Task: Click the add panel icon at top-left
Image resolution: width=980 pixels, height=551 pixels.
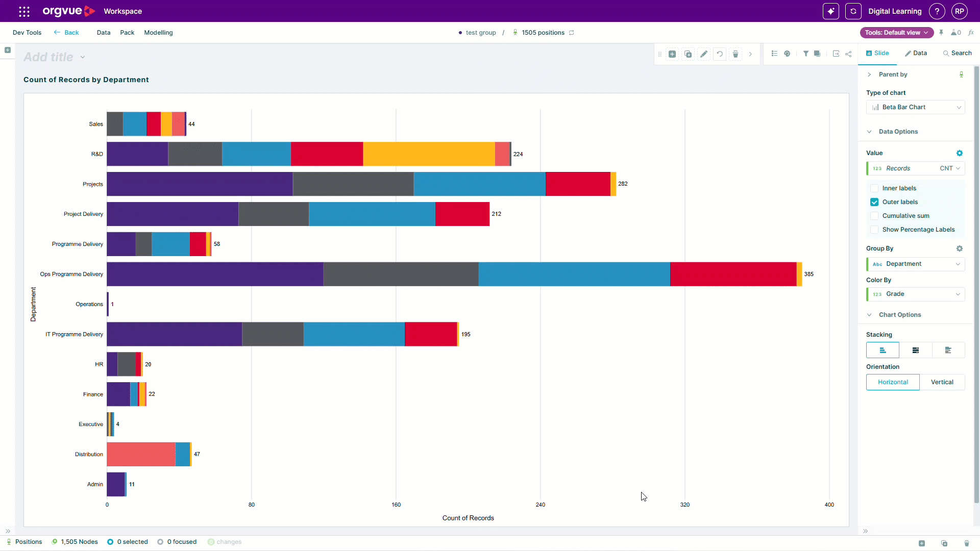Action: click(8, 50)
